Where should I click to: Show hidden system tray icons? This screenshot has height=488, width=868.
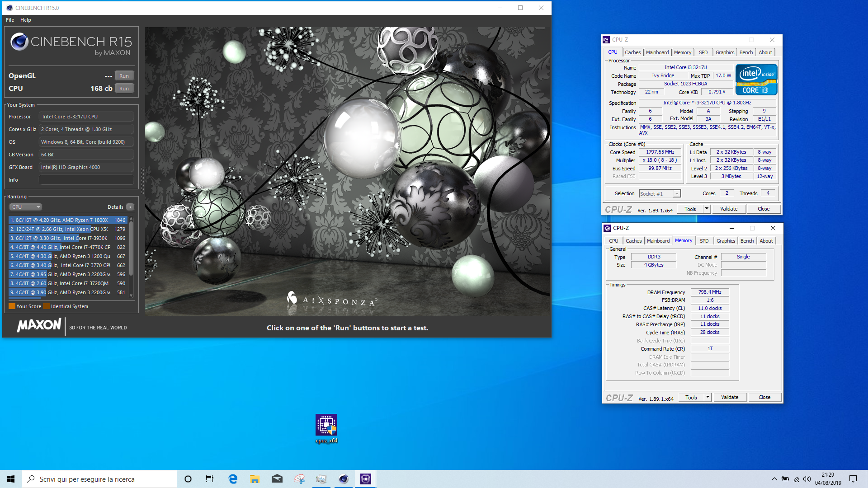coord(774,479)
